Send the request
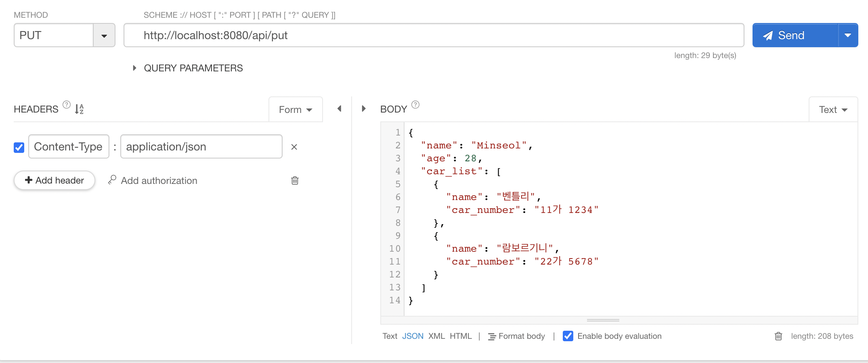Image resolution: width=868 pixels, height=363 pixels. [x=795, y=35]
